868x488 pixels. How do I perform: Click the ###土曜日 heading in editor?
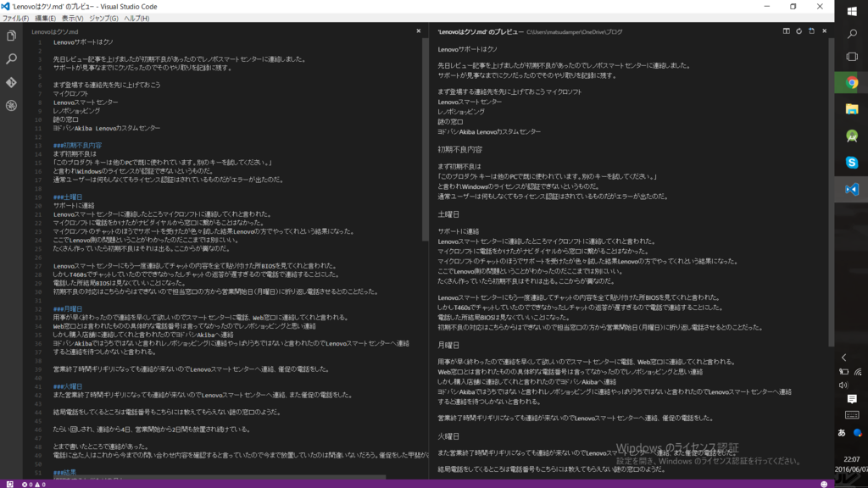tap(68, 197)
